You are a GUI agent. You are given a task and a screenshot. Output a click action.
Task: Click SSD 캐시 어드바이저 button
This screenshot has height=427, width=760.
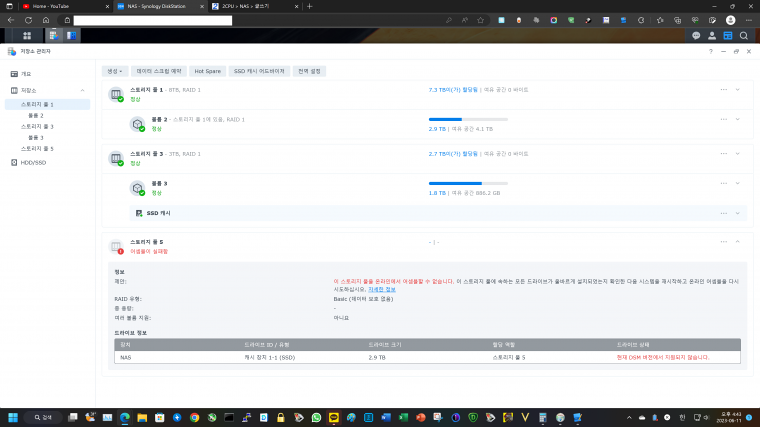(259, 71)
